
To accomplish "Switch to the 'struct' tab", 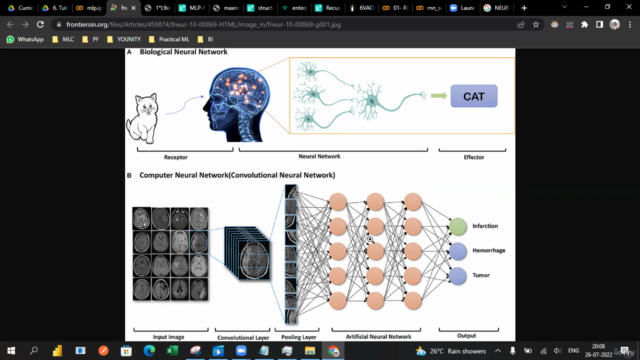I will pyautogui.click(x=260, y=8).
